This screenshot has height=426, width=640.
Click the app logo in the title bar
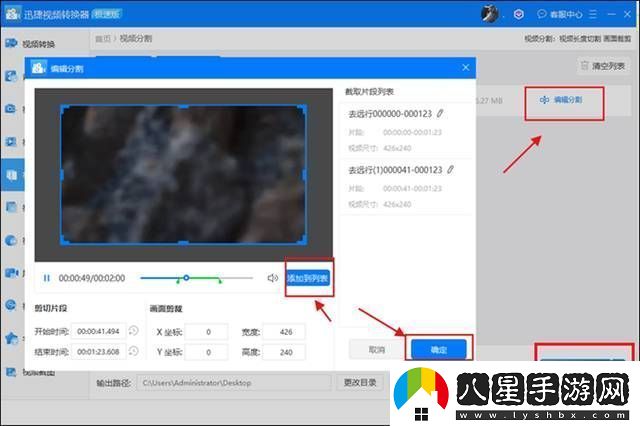(x=12, y=13)
